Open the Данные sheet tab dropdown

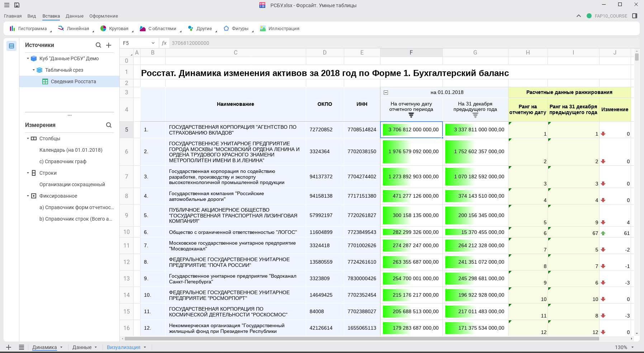(96, 347)
